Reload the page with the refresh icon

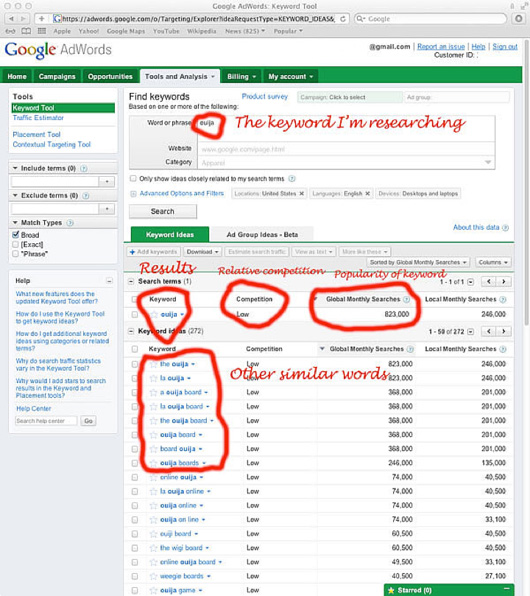click(343, 19)
